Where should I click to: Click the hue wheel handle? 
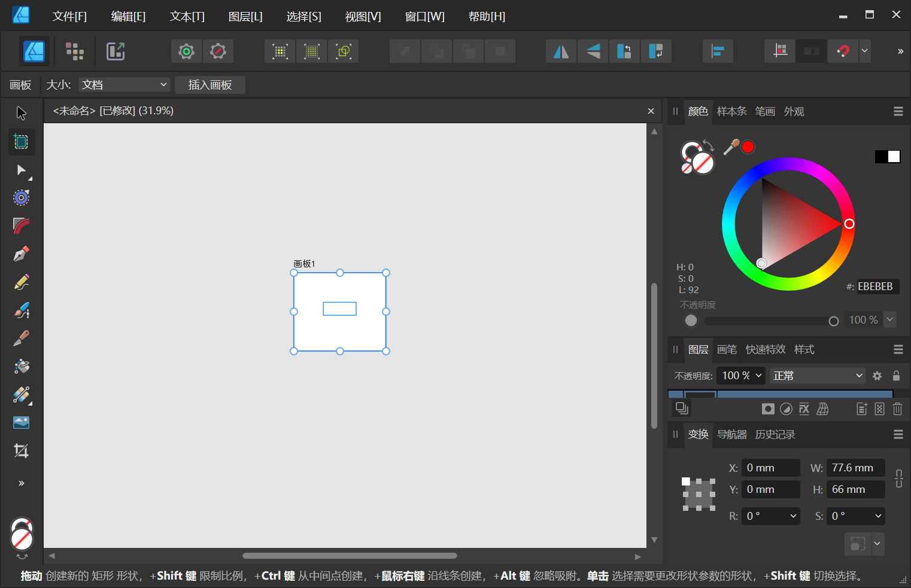tap(849, 224)
